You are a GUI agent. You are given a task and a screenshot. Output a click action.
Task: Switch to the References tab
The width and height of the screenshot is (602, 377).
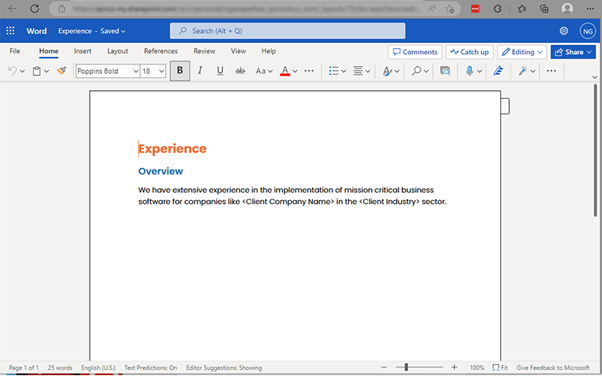click(160, 51)
